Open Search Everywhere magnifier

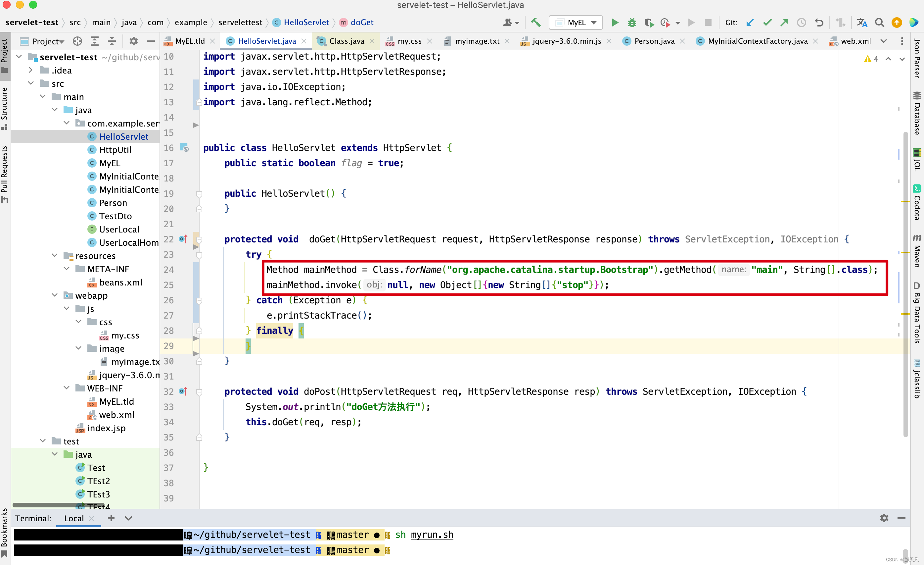(879, 23)
